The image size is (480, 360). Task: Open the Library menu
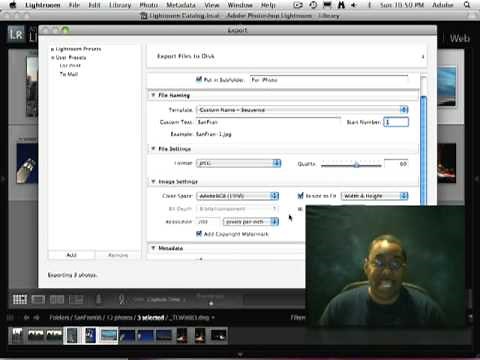pos(120,5)
